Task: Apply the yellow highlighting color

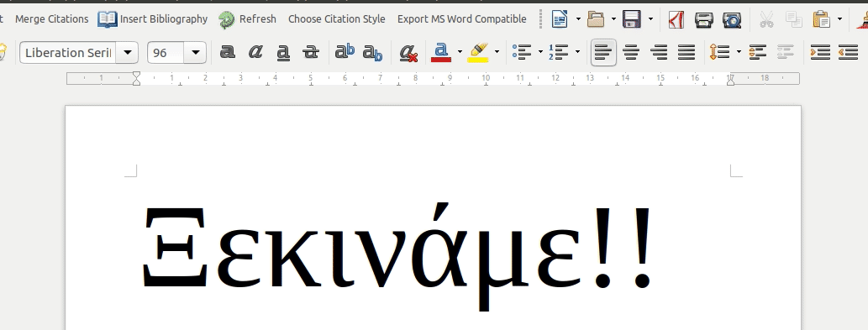Action: pyautogui.click(x=478, y=53)
